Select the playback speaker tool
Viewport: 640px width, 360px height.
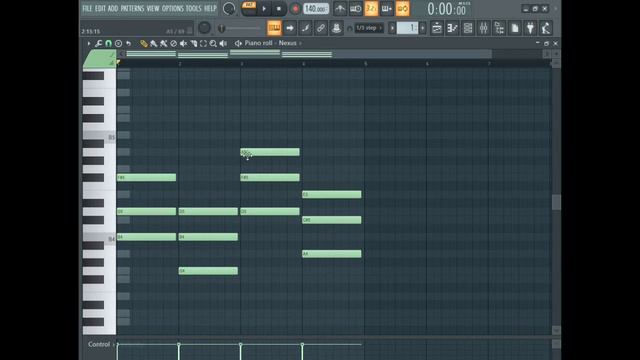pos(223,43)
